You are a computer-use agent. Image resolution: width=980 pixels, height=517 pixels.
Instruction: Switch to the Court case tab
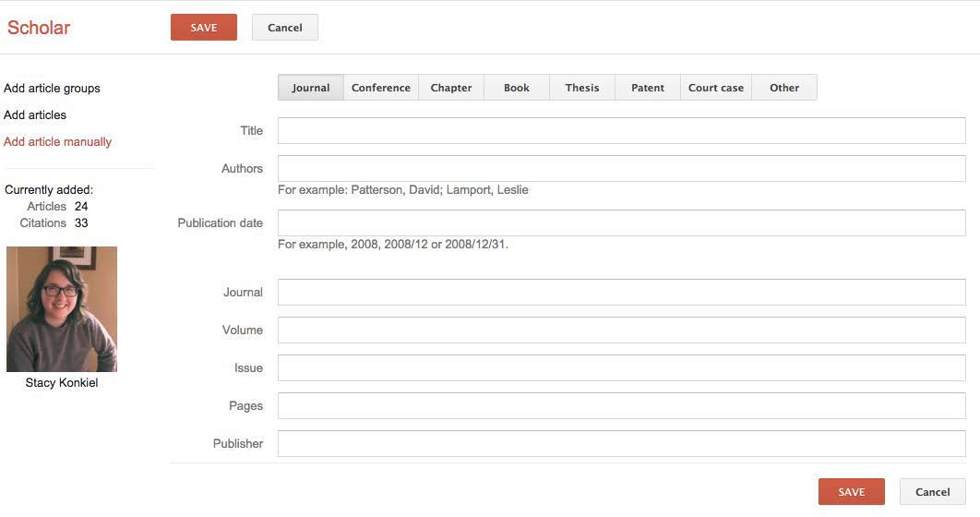(716, 88)
